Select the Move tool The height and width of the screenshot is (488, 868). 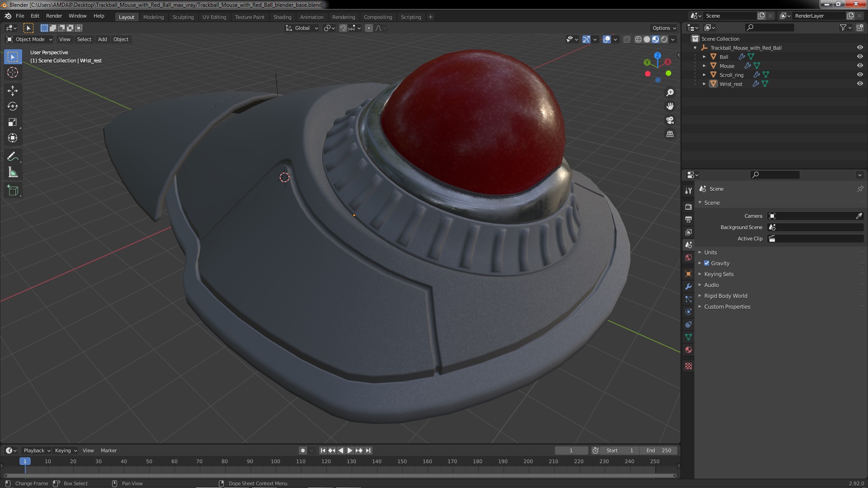pyautogui.click(x=13, y=91)
